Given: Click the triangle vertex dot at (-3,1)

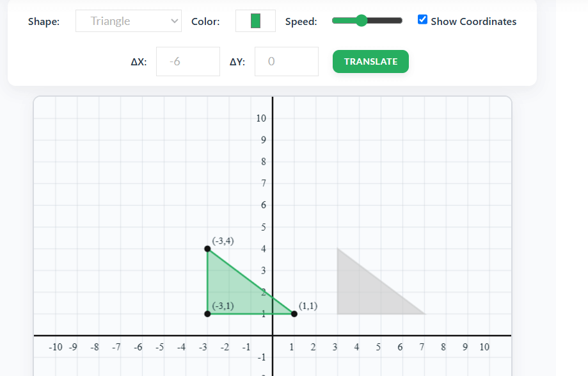Looking at the screenshot, I should click(207, 314).
